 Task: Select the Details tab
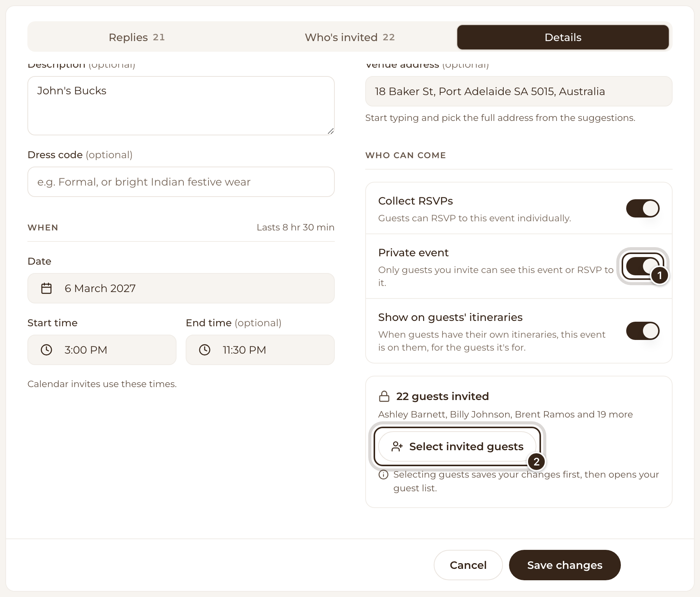pyautogui.click(x=563, y=37)
